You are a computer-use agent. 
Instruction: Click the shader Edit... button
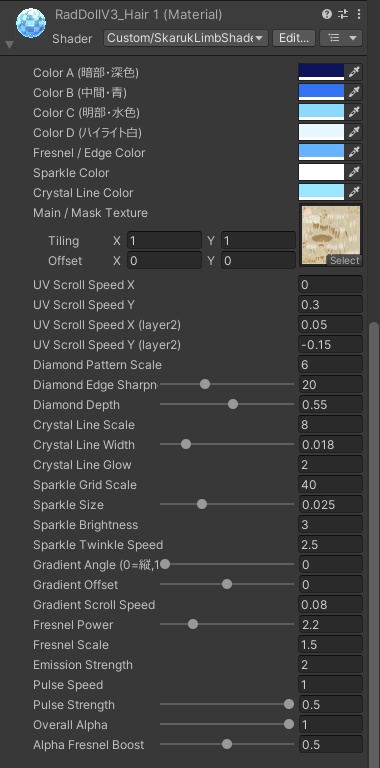pos(294,38)
